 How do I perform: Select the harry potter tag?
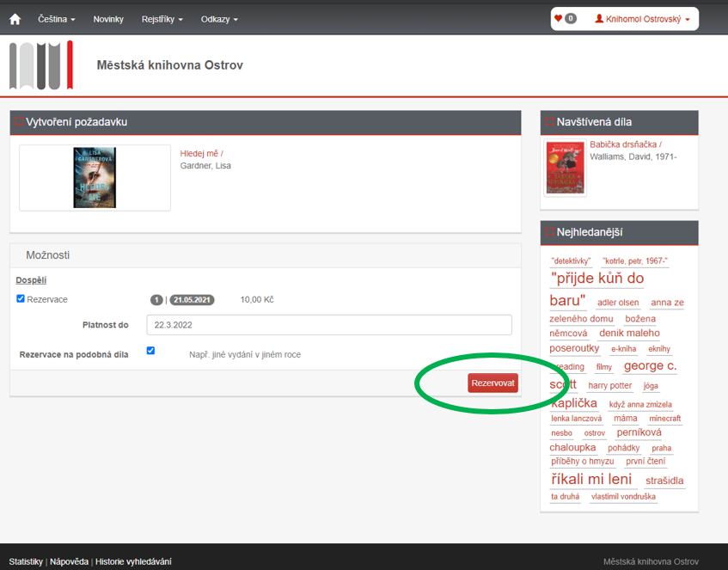point(609,386)
